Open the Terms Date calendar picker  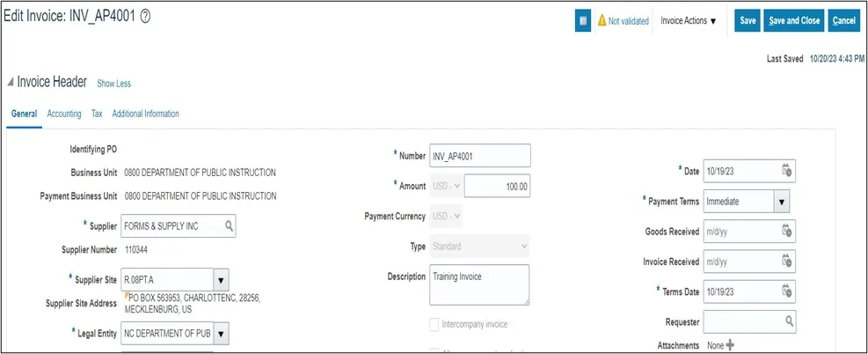(787, 291)
